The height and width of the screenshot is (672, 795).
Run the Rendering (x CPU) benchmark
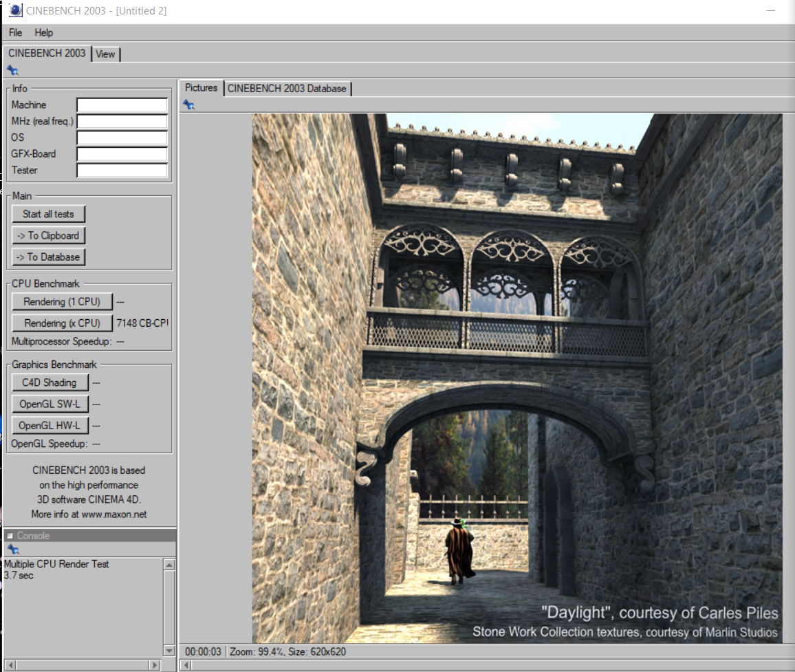pyautogui.click(x=62, y=323)
